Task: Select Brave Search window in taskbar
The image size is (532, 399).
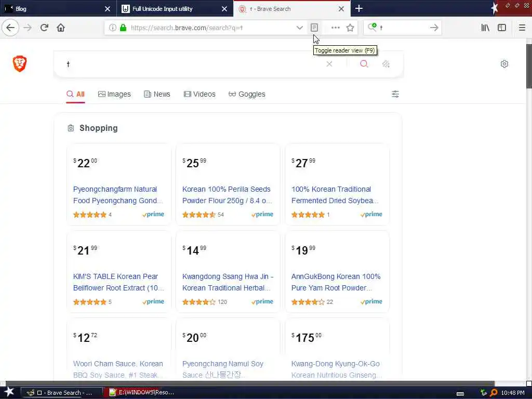Action: (62, 393)
